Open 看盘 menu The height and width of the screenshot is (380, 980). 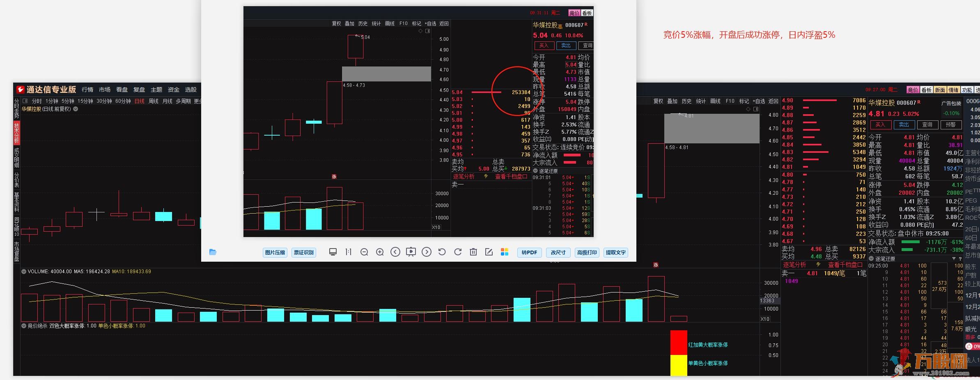click(x=122, y=90)
